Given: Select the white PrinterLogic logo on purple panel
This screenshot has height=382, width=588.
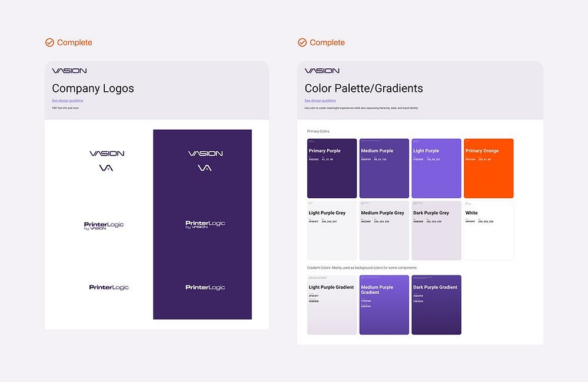Looking at the screenshot, I should pyautogui.click(x=205, y=287).
